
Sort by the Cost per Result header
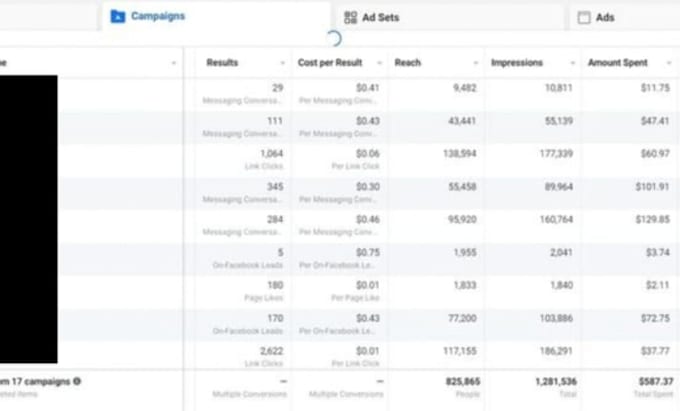pyautogui.click(x=330, y=62)
